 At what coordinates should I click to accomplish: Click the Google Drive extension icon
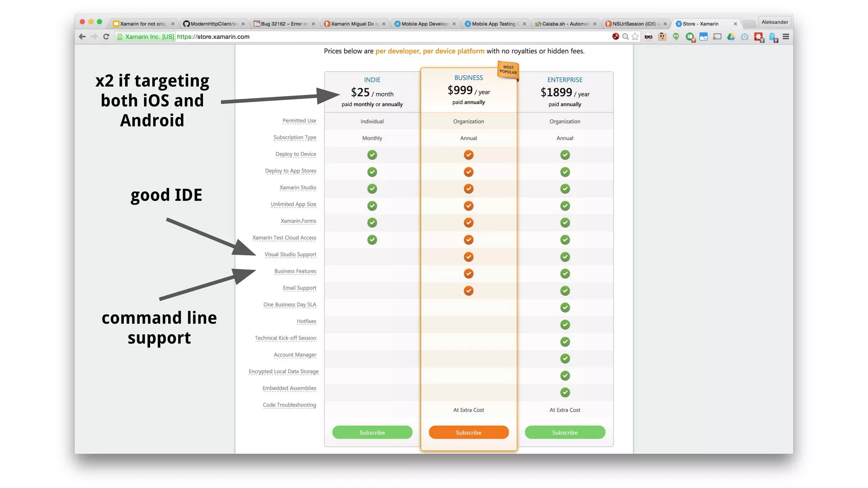731,37
